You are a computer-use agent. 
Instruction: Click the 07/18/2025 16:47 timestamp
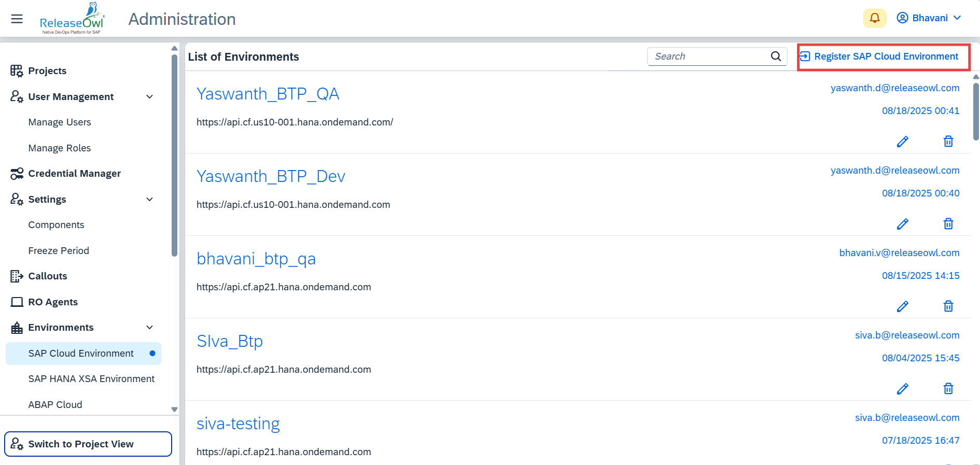pyautogui.click(x=920, y=441)
